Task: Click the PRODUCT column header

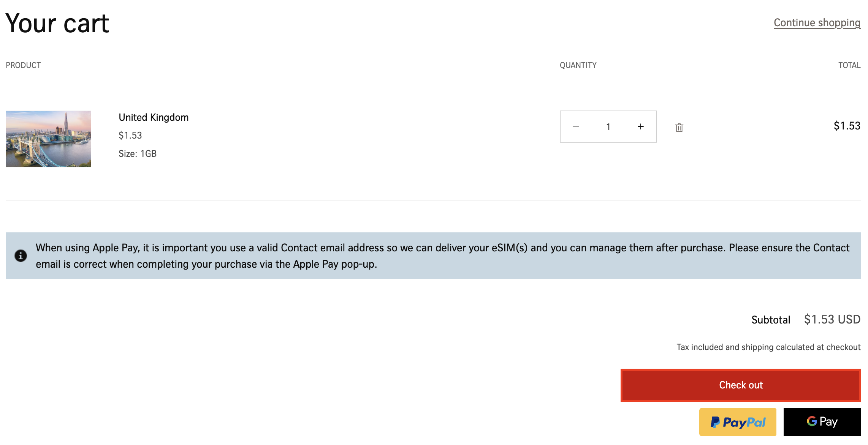Action: (x=23, y=65)
